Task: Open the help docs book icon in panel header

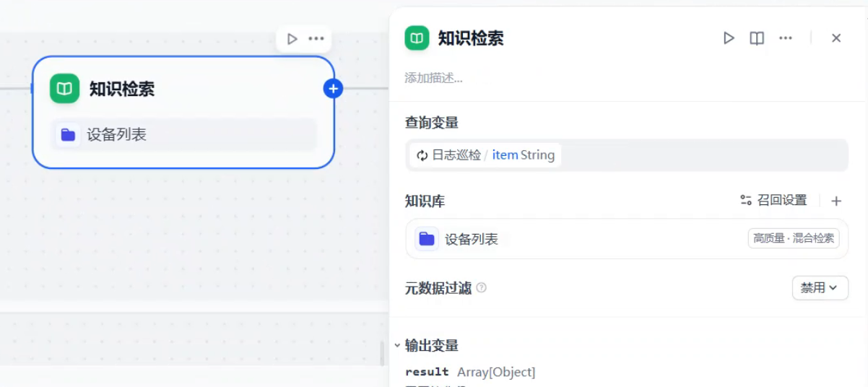Action: (x=757, y=38)
